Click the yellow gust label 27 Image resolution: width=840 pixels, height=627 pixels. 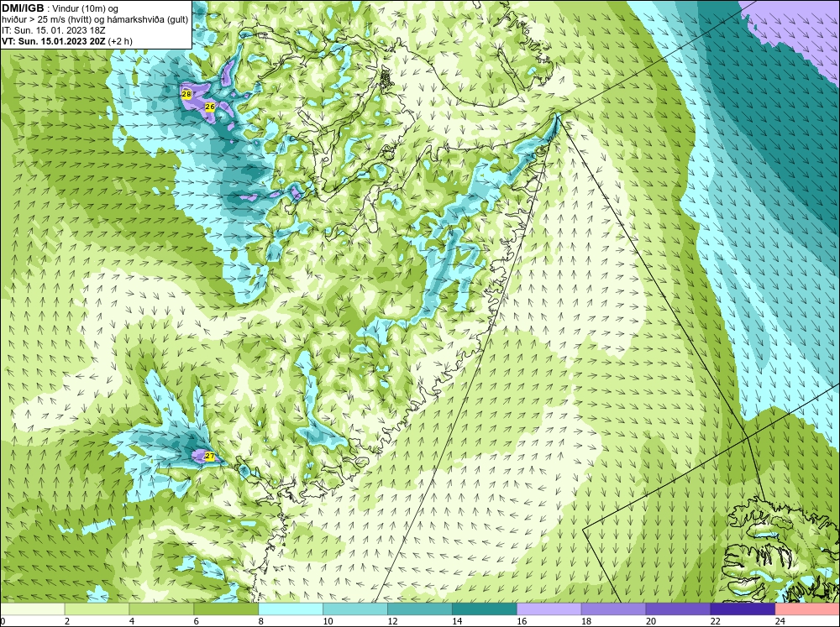(210, 457)
